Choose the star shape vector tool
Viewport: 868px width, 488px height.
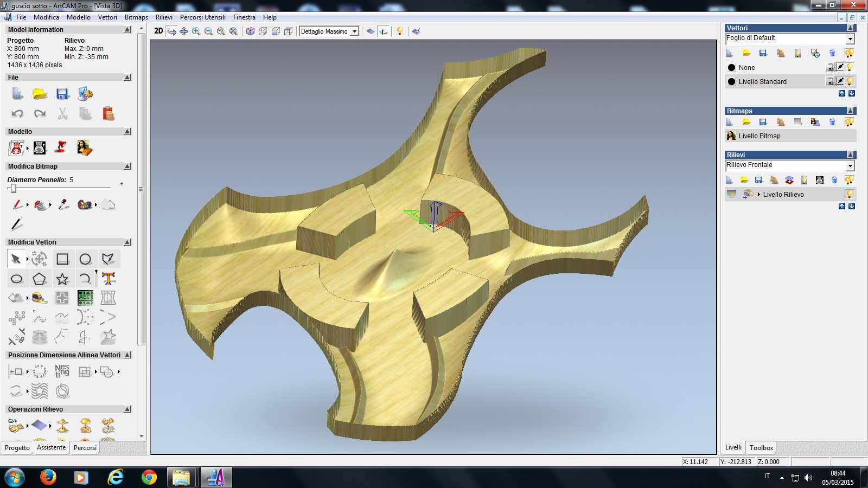click(62, 279)
